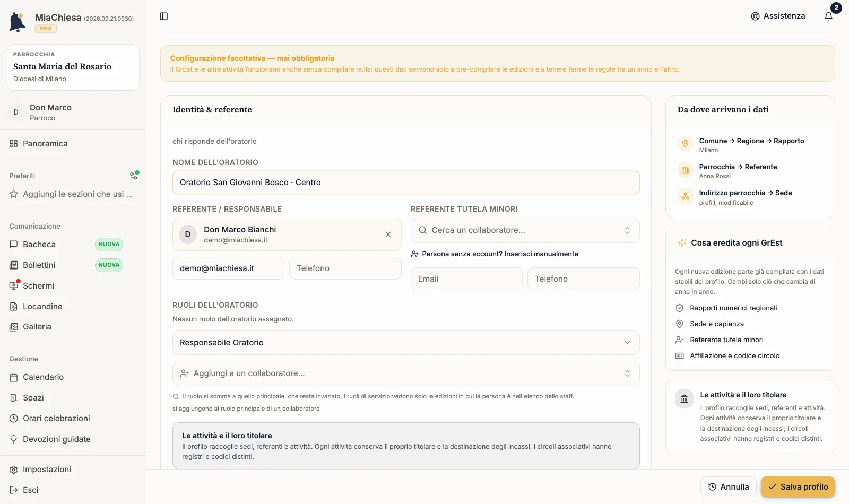Click the Calendario calendar icon
Image resolution: width=849 pixels, height=504 pixels.
pyautogui.click(x=14, y=377)
